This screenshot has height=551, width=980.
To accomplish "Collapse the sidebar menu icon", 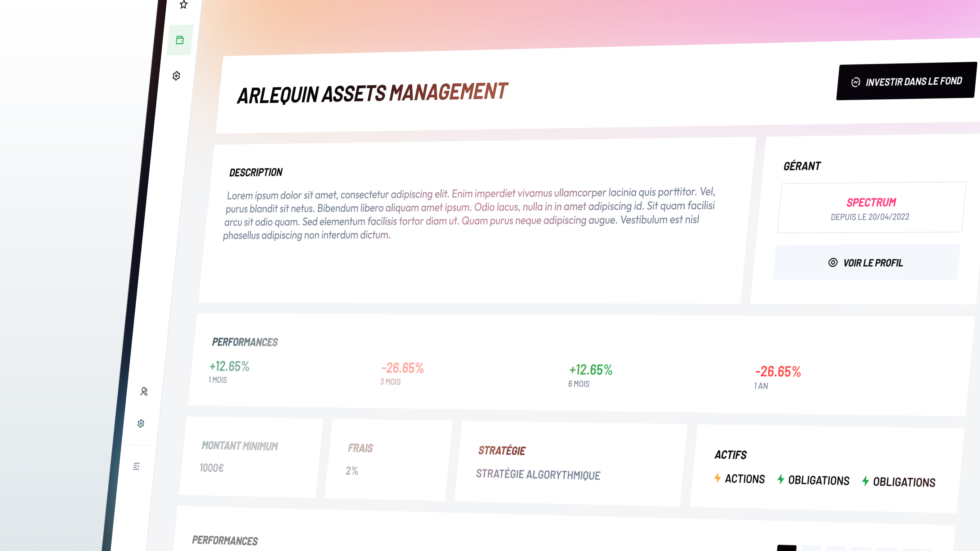I will pyautogui.click(x=137, y=466).
